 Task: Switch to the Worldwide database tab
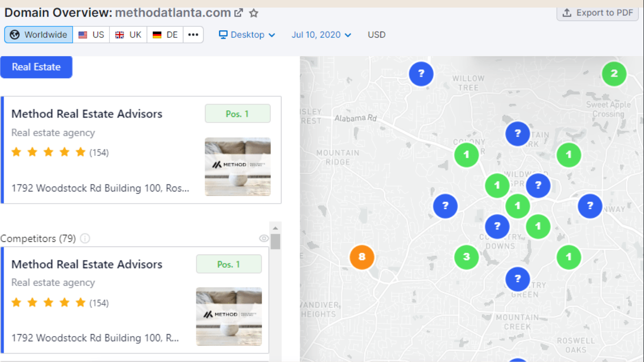[39, 35]
